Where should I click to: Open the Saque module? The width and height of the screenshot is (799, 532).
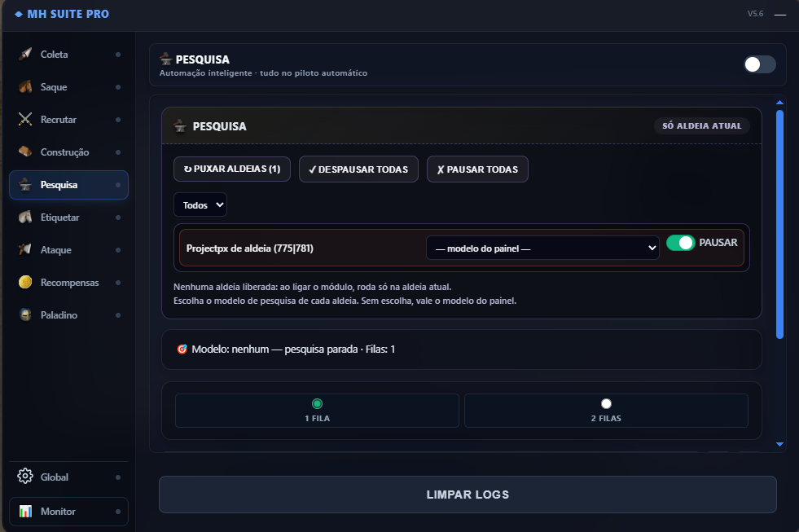tap(68, 87)
